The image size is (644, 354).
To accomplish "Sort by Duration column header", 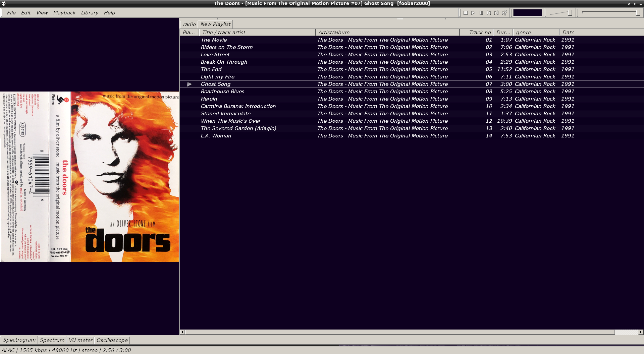I will coord(503,33).
